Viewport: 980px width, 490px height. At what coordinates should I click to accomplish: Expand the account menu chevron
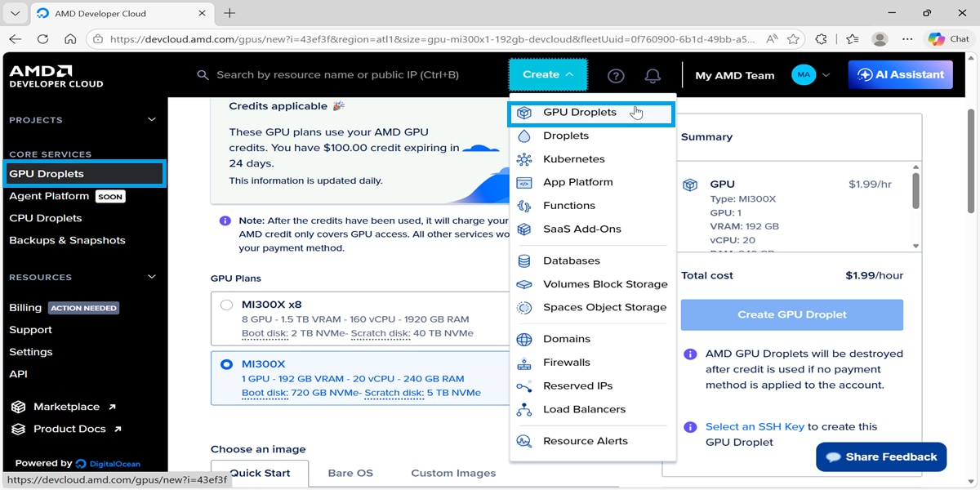pyautogui.click(x=826, y=75)
